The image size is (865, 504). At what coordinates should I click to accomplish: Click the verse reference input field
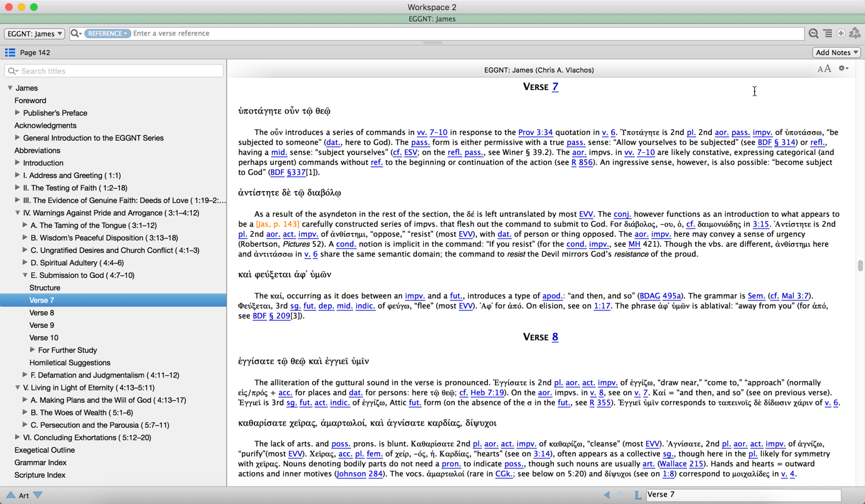pos(467,34)
